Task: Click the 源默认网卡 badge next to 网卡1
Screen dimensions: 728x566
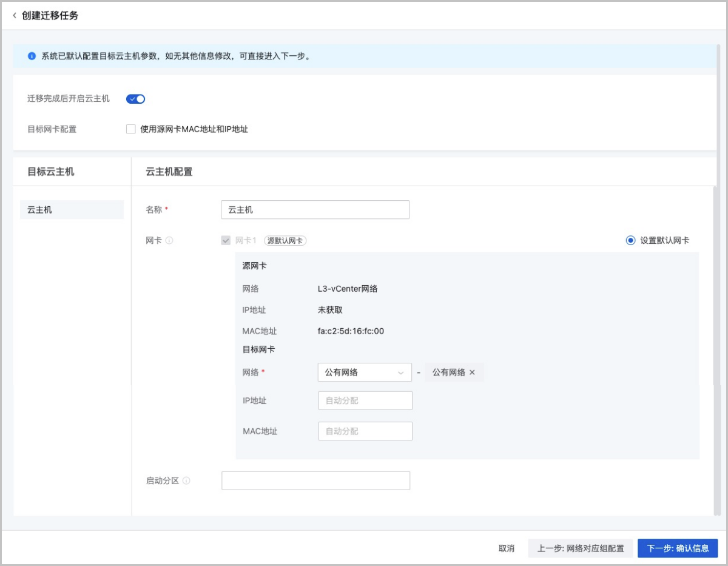Action: click(x=286, y=240)
